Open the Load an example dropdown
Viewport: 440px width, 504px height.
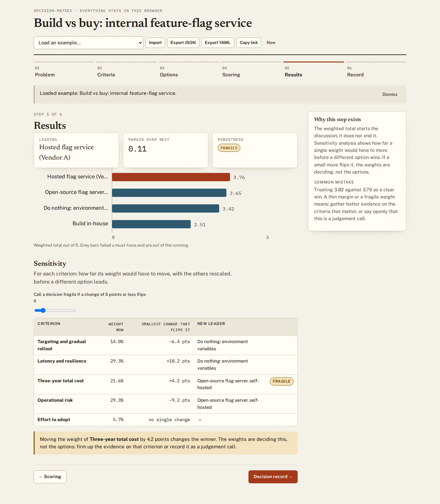tap(88, 43)
